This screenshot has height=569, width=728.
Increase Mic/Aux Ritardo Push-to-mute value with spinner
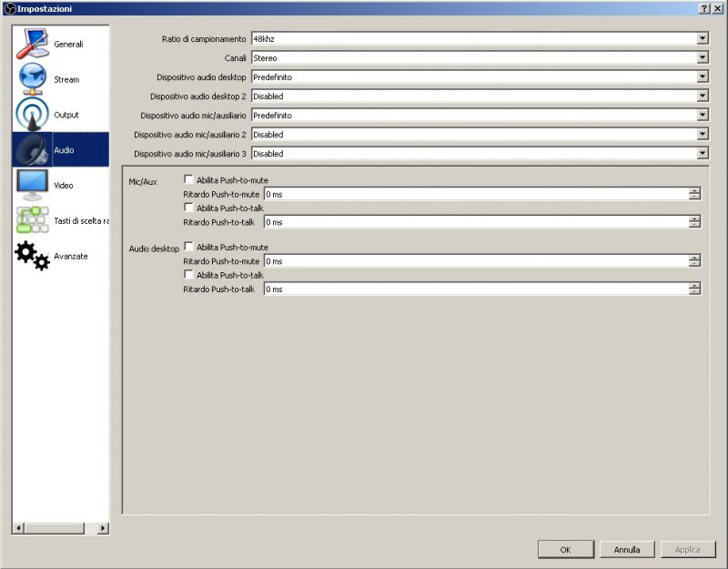pyautogui.click(x=695, y=190)
